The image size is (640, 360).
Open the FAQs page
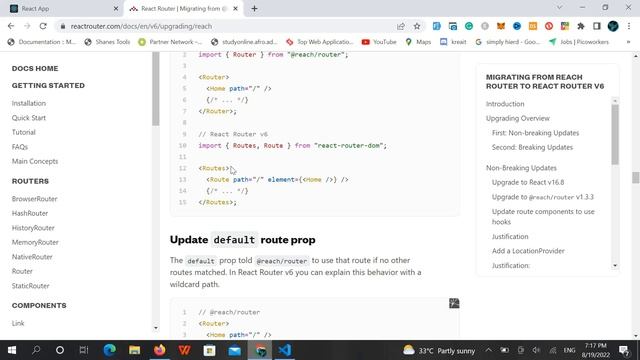point(20,147)
